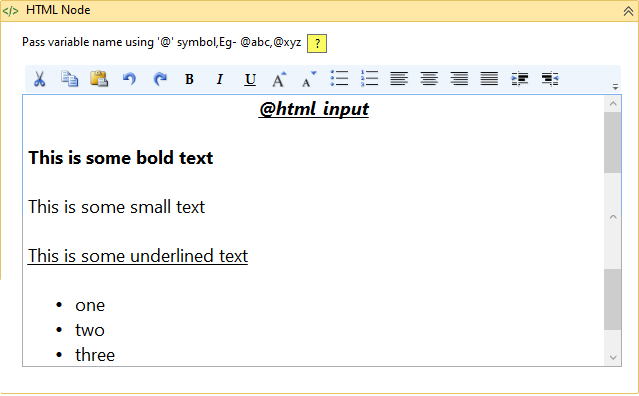The width and height of the screenshot is (639, 396).
Task: Increase the font size
Action: 279,79
